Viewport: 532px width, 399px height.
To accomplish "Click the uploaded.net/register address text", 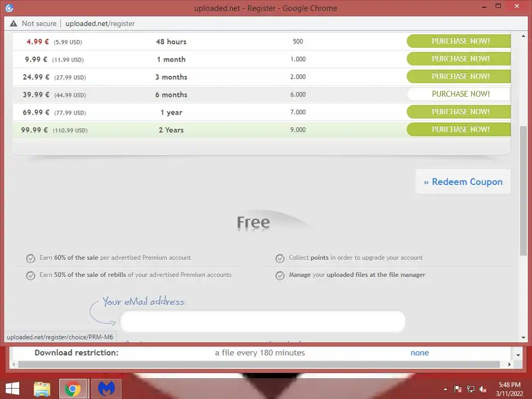I will 100,23.
